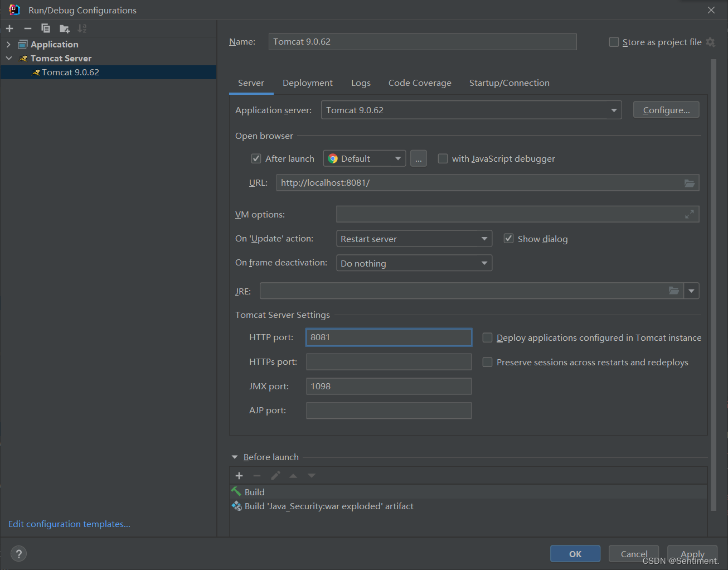Open the gear settings next to Store as project file
This screenshot has width=728, height=570.
click(710, 42)
